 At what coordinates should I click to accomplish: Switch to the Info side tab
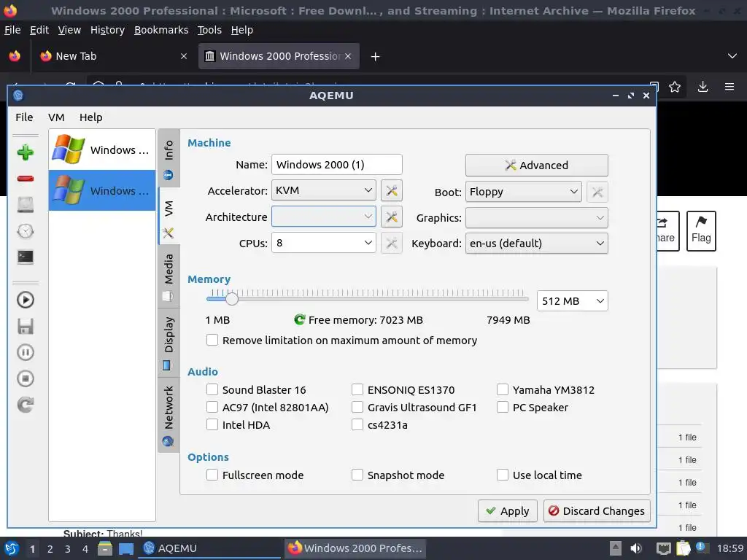(169, 158)
